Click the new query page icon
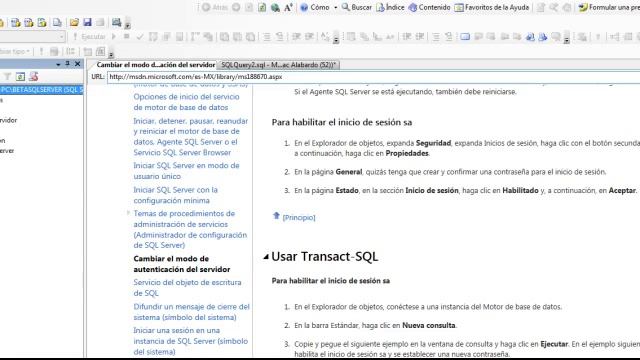This screenshot has height=360, width=640. 57,22
